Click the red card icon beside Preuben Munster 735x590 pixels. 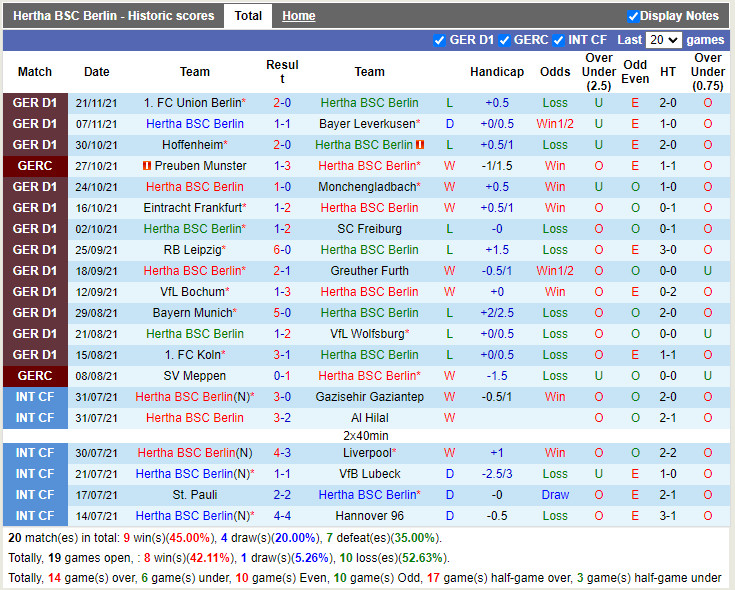coord(147,166)
